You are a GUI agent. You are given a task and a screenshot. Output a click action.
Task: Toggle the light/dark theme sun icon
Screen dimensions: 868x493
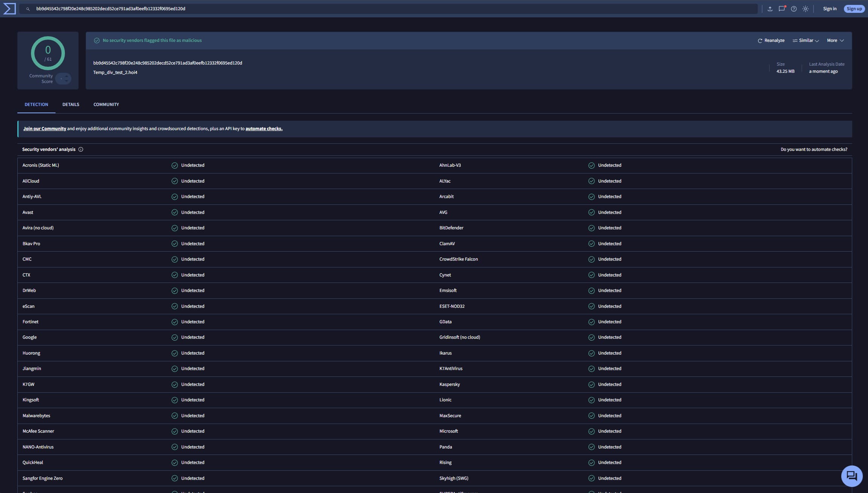806,9
